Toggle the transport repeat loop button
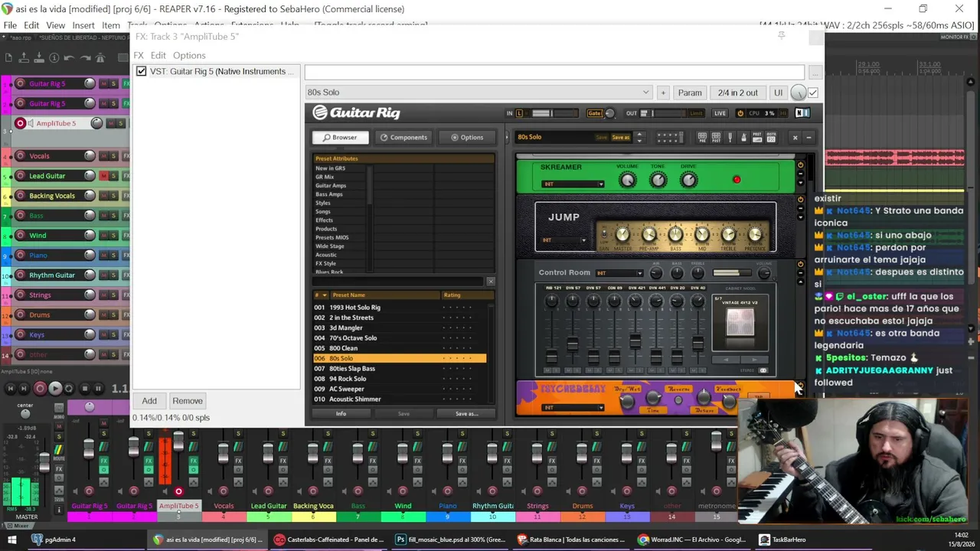 (69, 389)
